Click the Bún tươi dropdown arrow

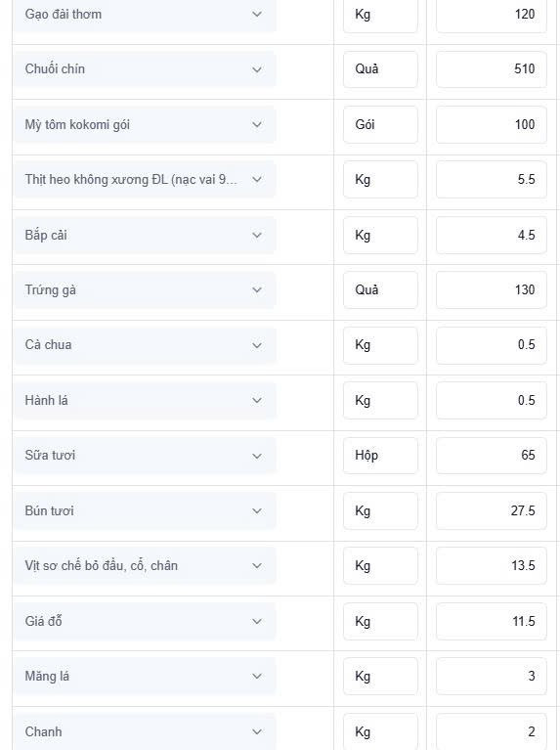(x=257, y=510)
